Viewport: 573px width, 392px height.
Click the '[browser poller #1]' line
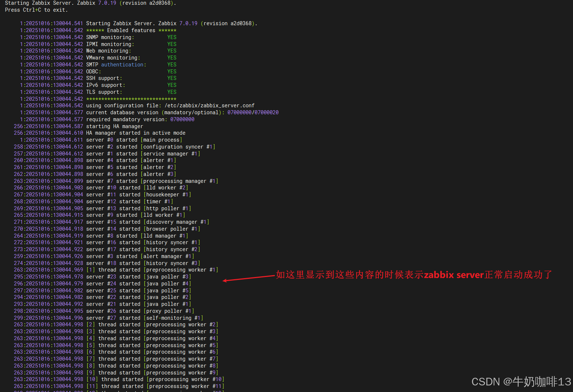[x=107, y=229]
